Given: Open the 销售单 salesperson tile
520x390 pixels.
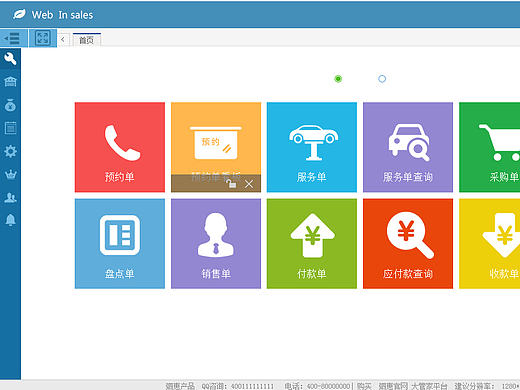Looking at the screenshot, I should coord(216,244).
